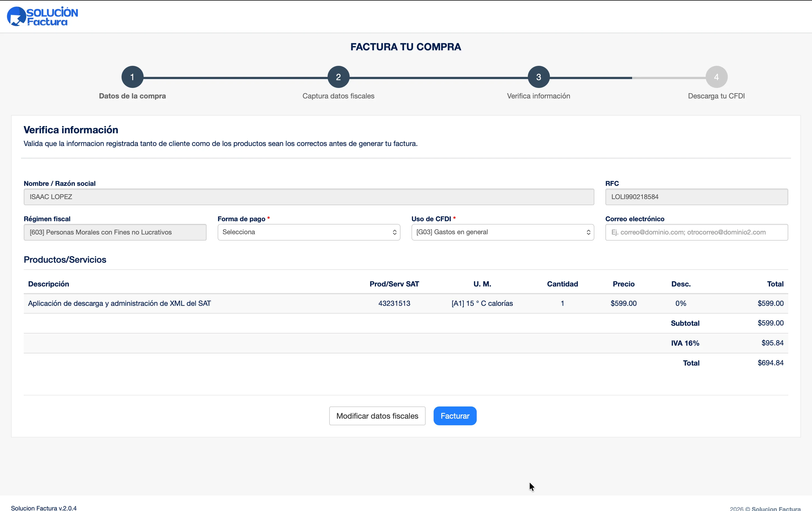Click step 4 Descarga tu CFDI circle
Screen dimensions: 812x511
(716, 77)
